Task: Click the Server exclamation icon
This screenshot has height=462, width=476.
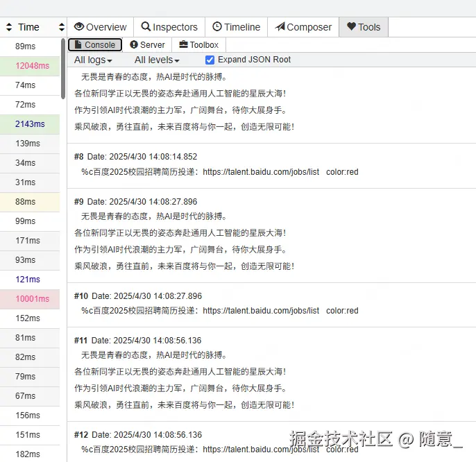Action: click(133, 44)
